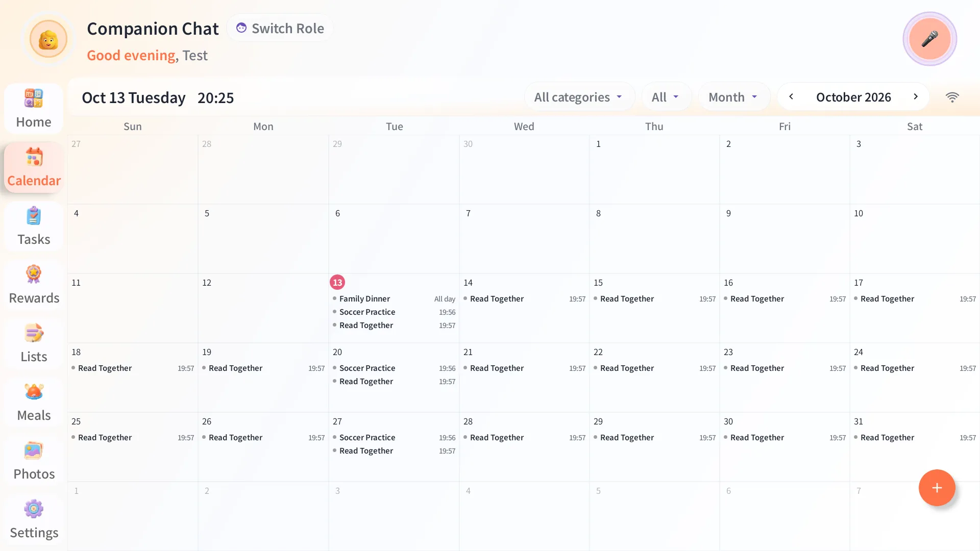
Task: Open Read Together event on 18th
Action: (x=133, y=368)
